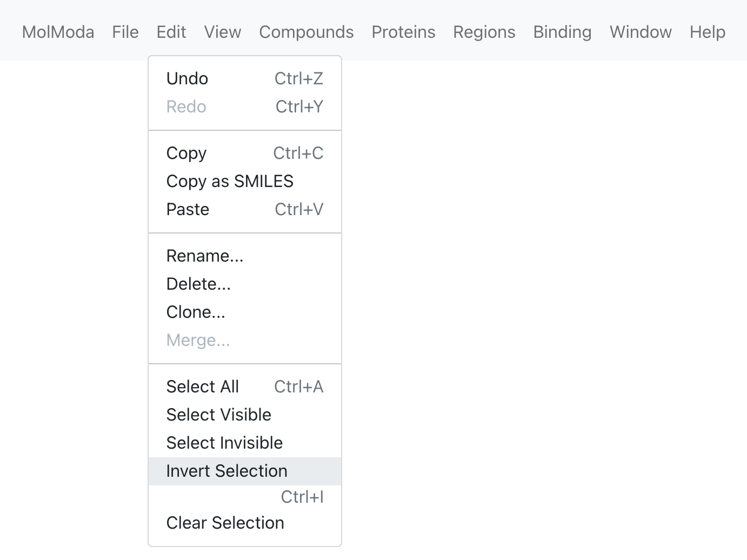Choose the Clone... menu entry
Screen dimensions: 747x560
245,312
